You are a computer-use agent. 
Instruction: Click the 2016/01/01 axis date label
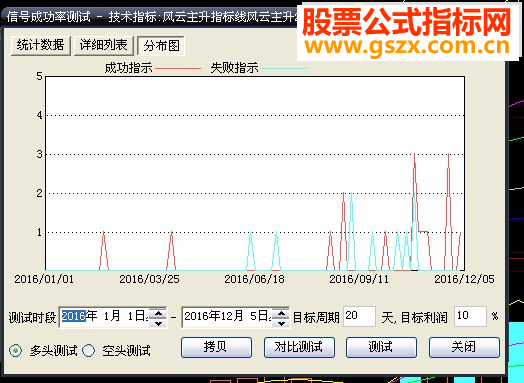(44, 279)
